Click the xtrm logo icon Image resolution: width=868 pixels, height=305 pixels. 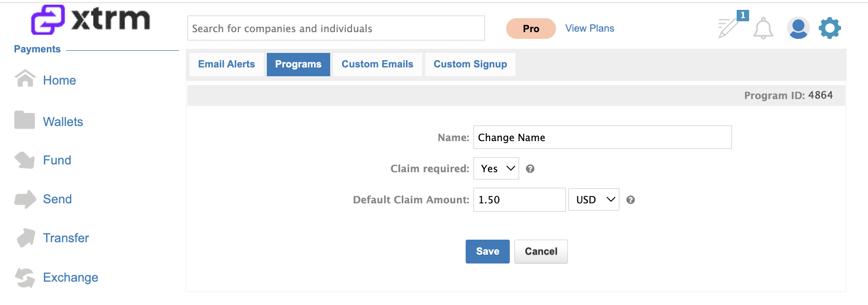click(48, 20)
